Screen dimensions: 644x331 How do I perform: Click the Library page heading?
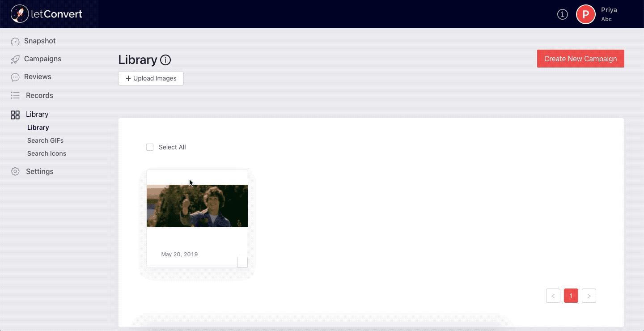coord(138,60)
